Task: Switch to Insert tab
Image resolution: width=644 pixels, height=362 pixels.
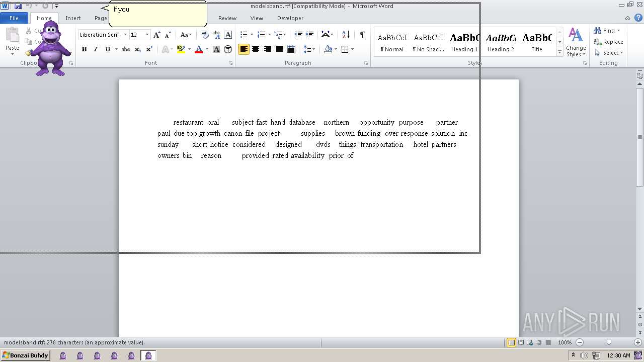Action: (73, 18)
